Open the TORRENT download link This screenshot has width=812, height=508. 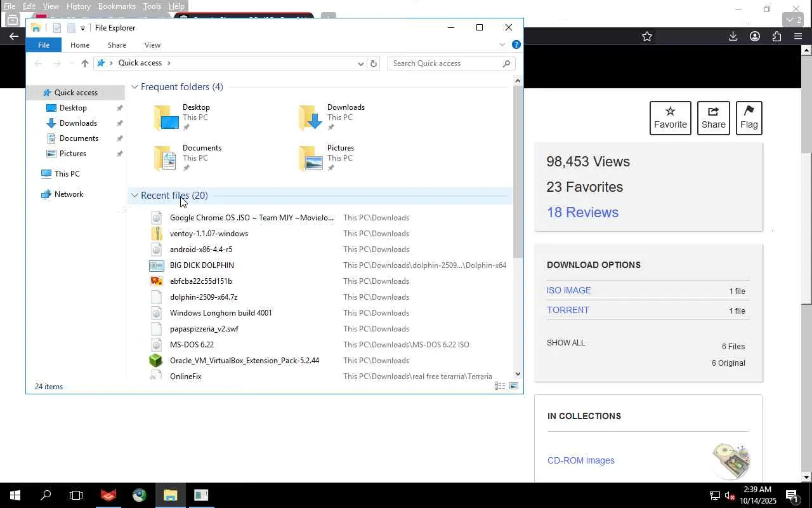point(568,310)
